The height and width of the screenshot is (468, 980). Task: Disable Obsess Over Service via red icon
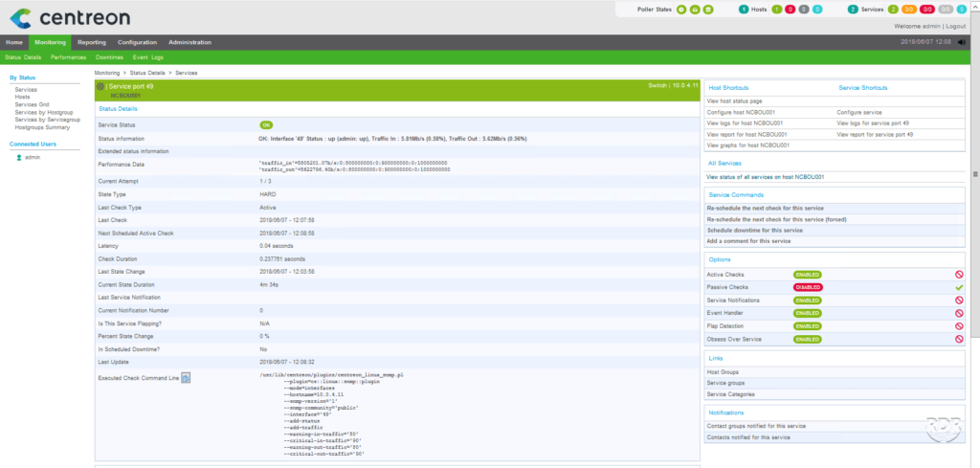point(959,340)
